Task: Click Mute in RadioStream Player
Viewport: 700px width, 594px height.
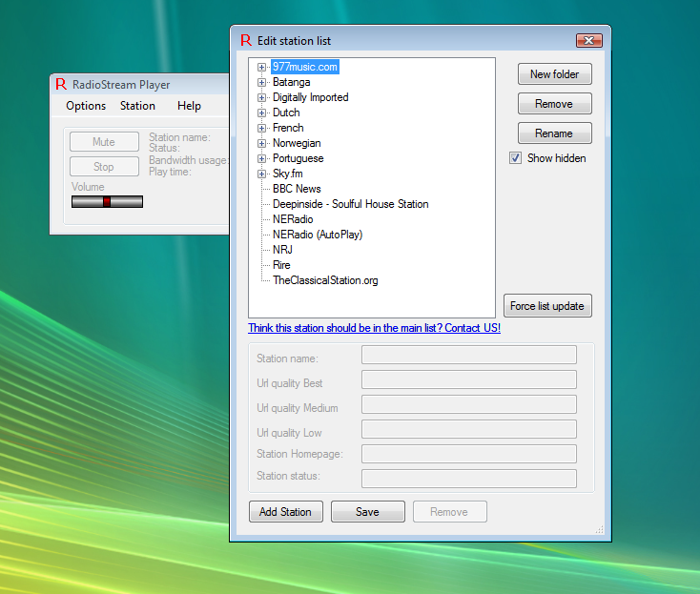Action: tap(104, 142)
